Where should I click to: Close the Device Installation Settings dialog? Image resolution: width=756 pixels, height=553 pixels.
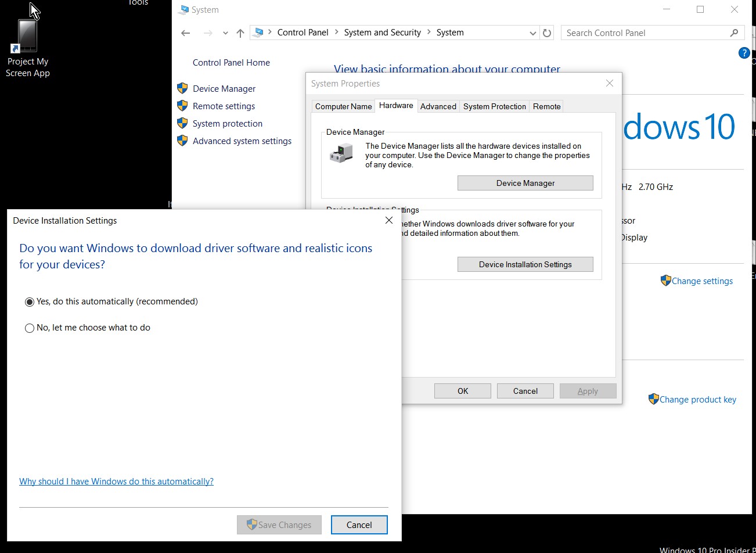tap(389, 221)
